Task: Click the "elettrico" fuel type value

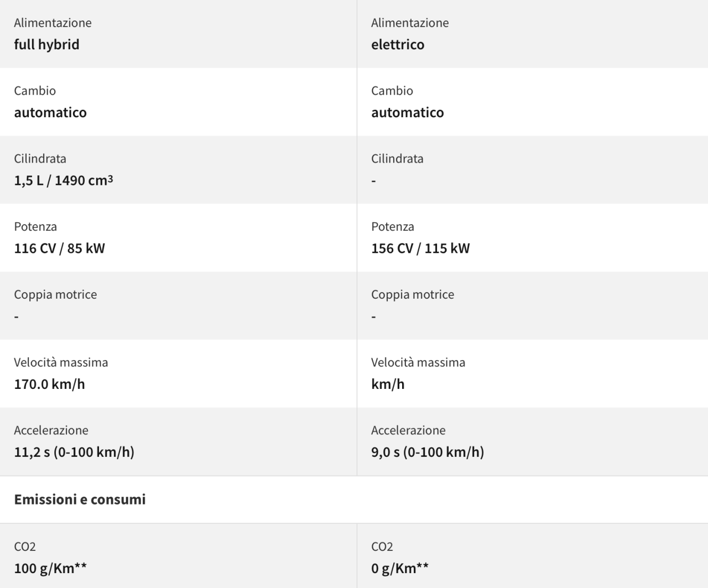Action: click(x=398, y=45)
